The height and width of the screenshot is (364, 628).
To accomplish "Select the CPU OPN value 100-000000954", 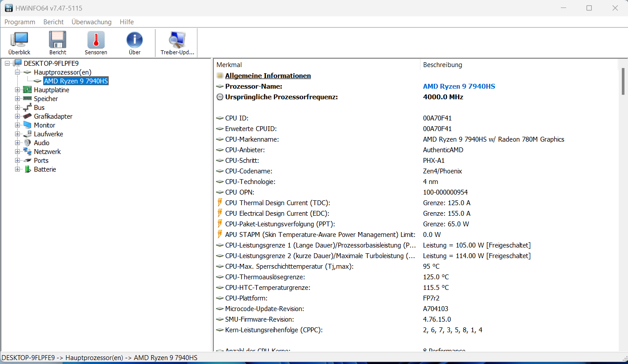I will (x=445, y=192).
